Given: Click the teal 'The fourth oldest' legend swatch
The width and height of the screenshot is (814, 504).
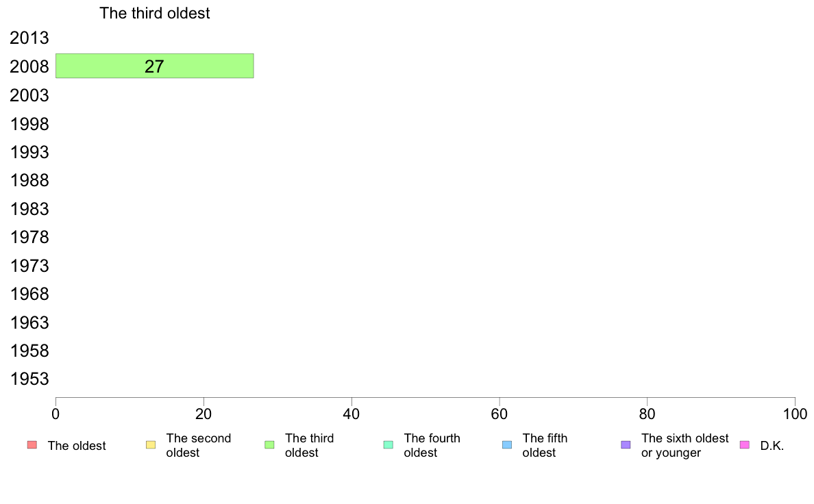Looking at the screenshot, I should click(x=388, y=445).
